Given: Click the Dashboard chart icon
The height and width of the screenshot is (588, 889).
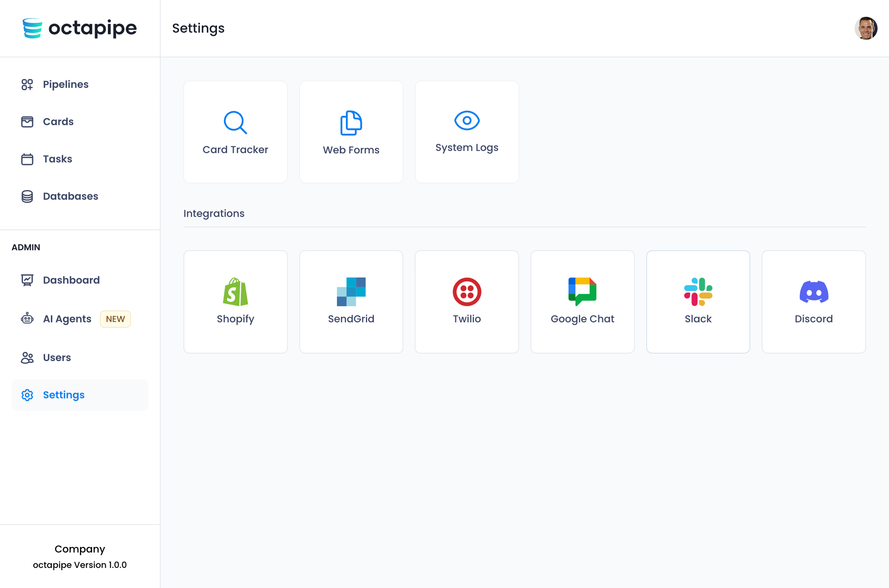Looking at the screenshot, I should pyautogui.click(x=27, y=280).
